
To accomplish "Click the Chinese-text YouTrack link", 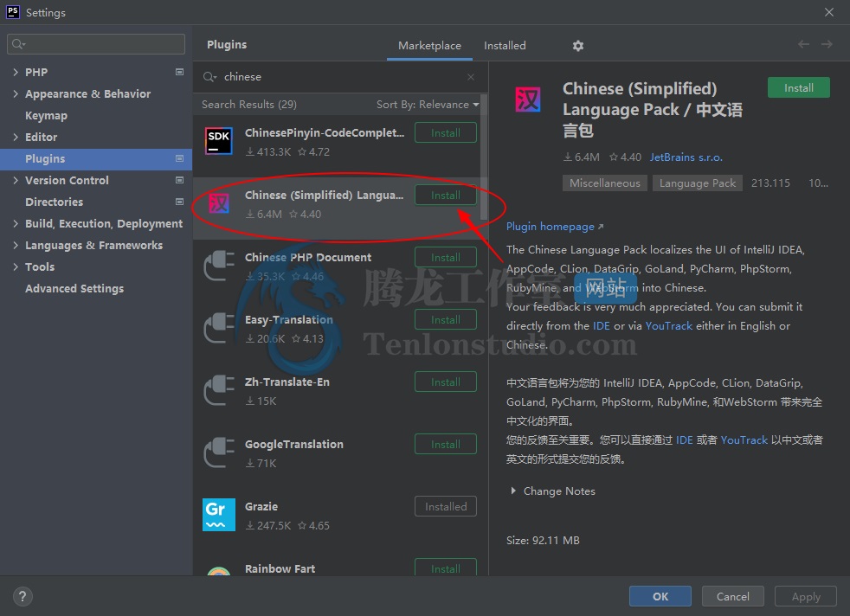I will [744, 440].
